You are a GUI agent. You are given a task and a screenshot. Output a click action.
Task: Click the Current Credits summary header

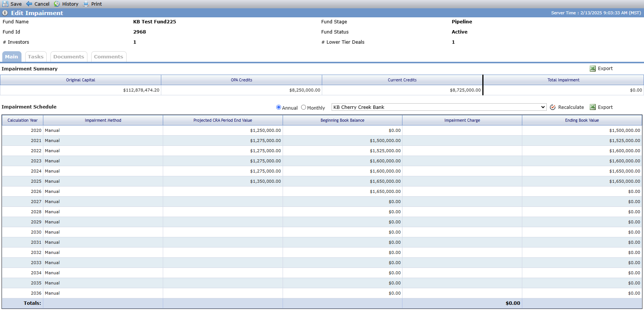[x=402, y=80]
